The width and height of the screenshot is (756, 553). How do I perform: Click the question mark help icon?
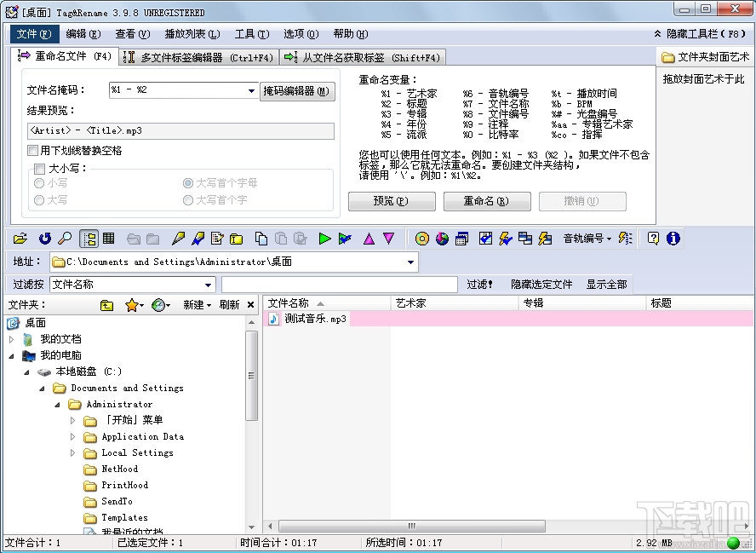coord(653,238)
